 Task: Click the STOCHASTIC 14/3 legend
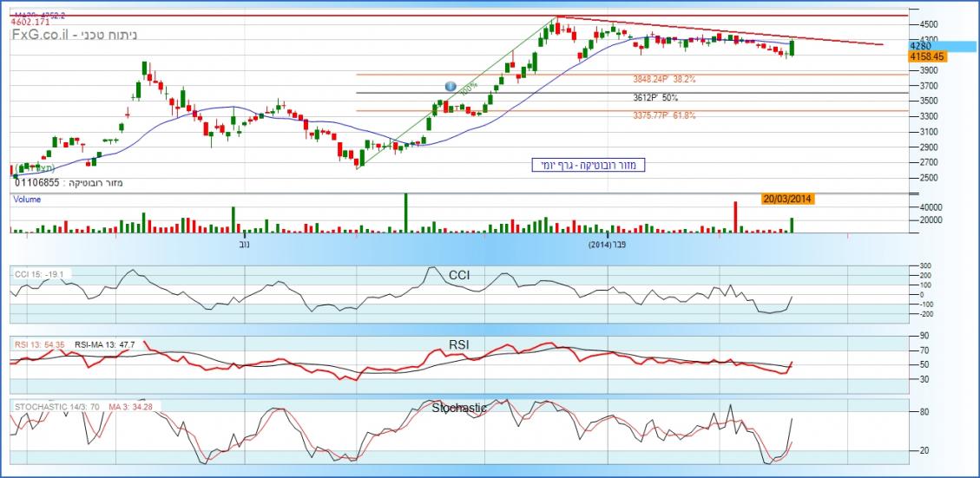[x=56, y=406]
